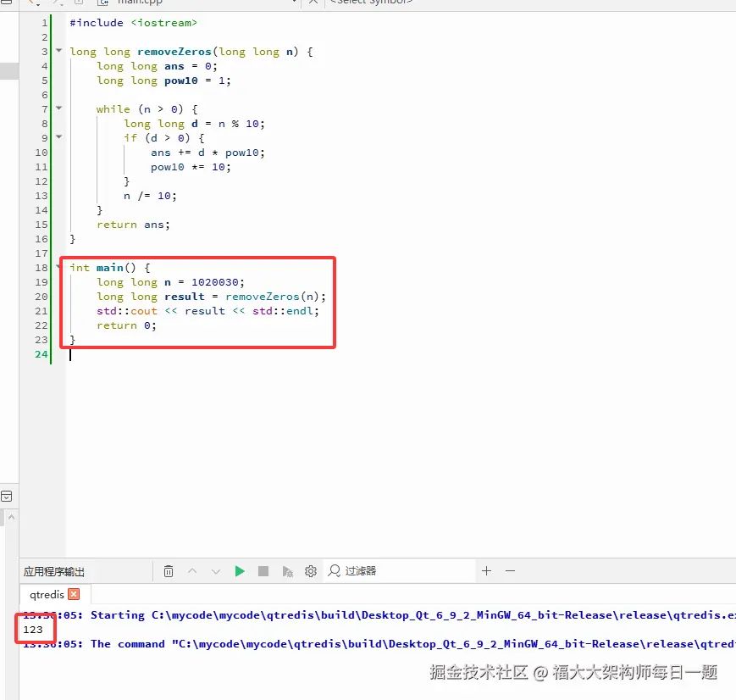Click the "The command" output line
Image resolution: width=736 pixels, height=700 pixels.
(379, 644)
